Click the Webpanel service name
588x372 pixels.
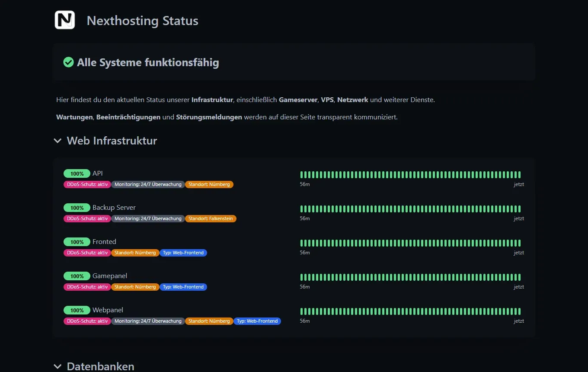pyautogui.click(x=108, y=310)
